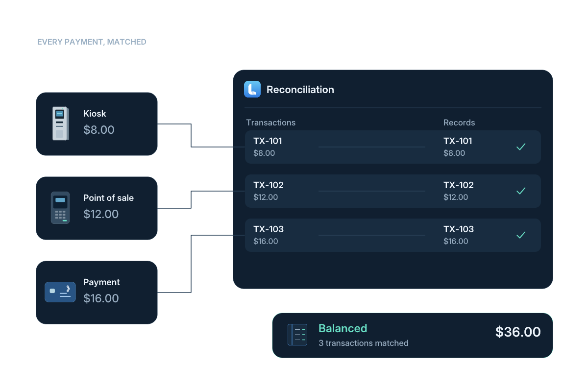The width and height of the screenshot is (588, 392).
Task: Click the green checkmark for TX-103
Action: (521, 235)
